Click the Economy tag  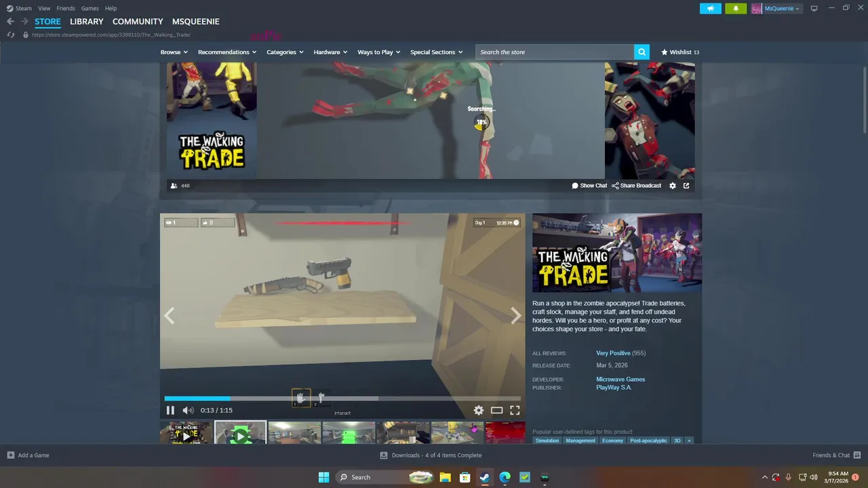pyautogui.click(x=612, y=441)
